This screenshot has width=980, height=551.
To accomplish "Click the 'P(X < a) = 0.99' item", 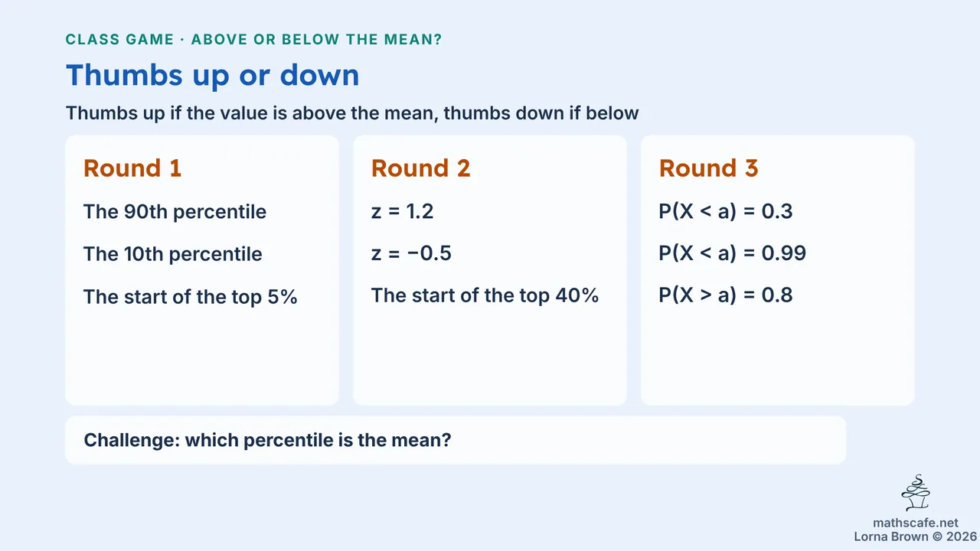I will coord(733,254).
